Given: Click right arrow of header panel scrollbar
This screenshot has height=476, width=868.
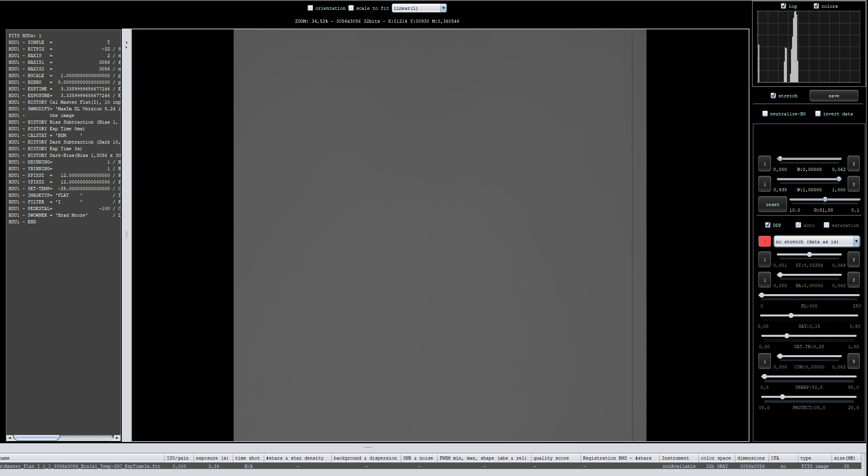Looking at the screenshot, I should click(117, 438).
